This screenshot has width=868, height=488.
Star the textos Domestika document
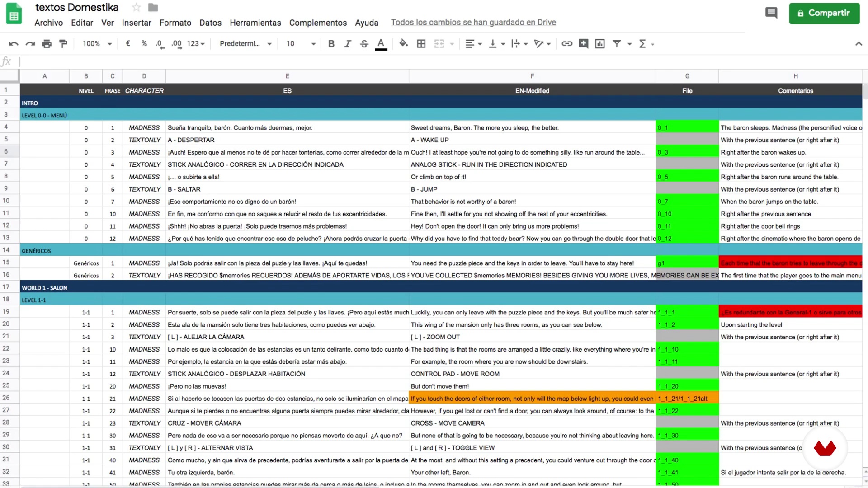tap(136, 7)
